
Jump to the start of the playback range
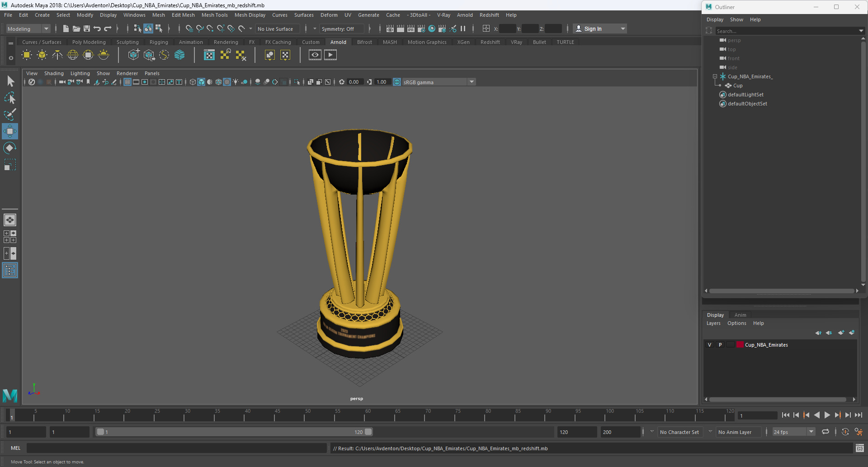pos(786,415)
